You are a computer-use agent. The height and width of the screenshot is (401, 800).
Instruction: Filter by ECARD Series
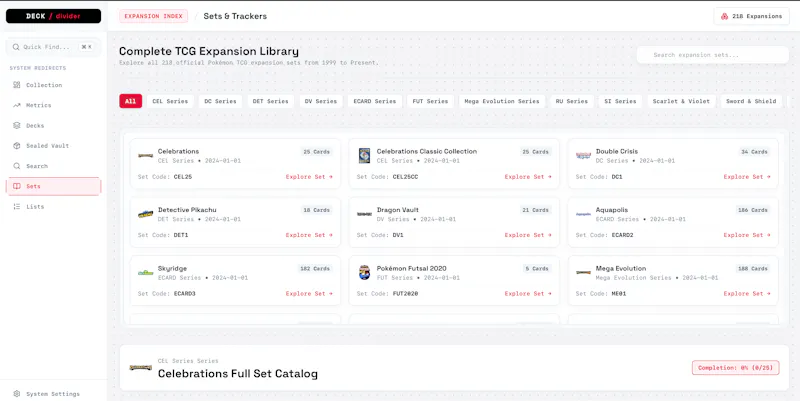pyautogui.click(x=375, y=101)
